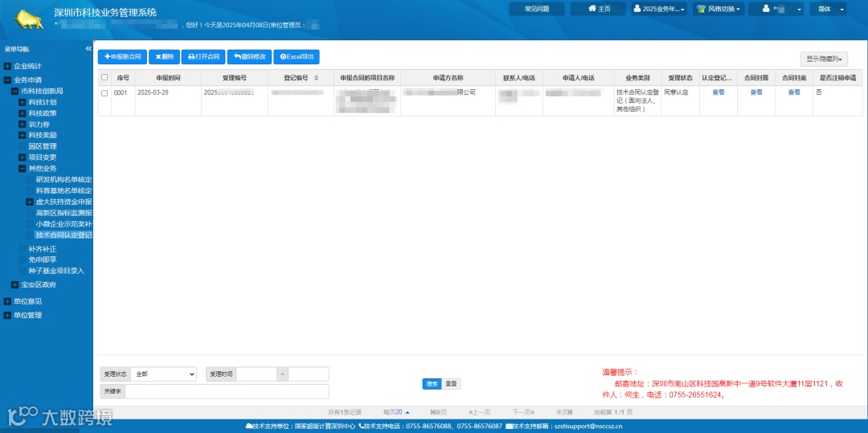
Task: Go to 下一页 in pagination
Action: point(523,412)
